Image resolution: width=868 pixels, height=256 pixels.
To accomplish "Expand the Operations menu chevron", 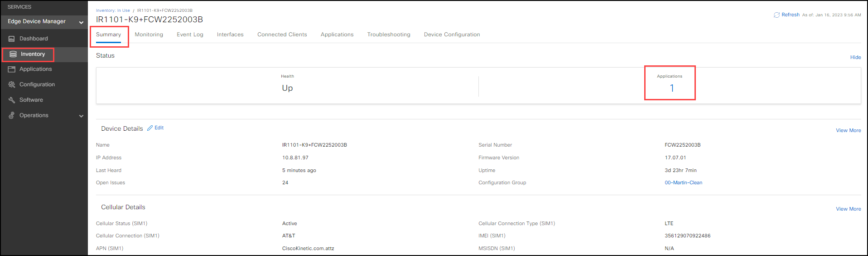I will point(81,116).
